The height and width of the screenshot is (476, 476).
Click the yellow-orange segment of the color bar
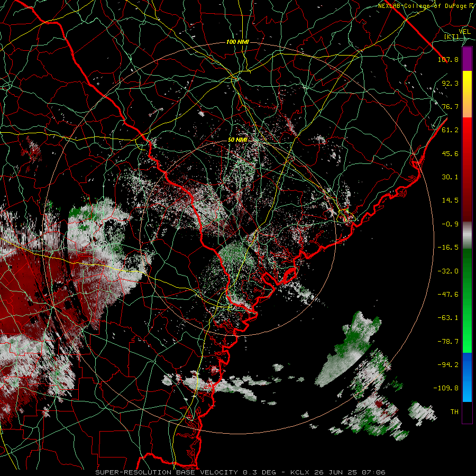click(467, 94)
